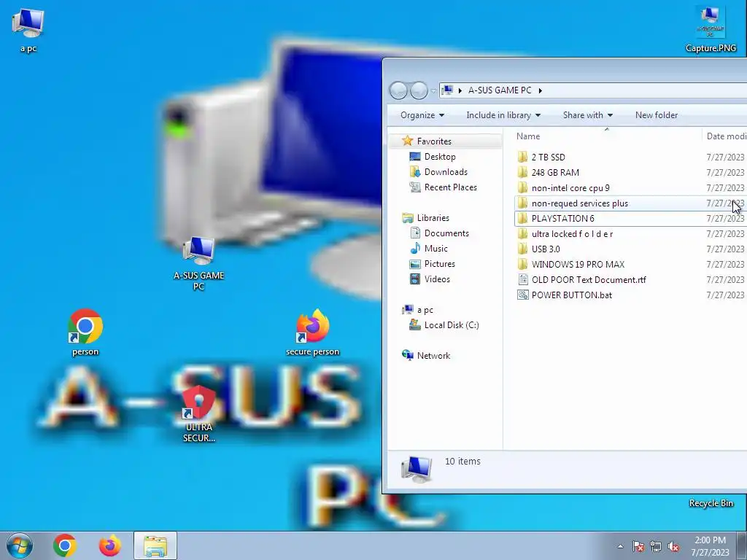Select Network in the navigation pane
Screen dimensions: 747x560
pyautogui.click(x=433, y=356)
